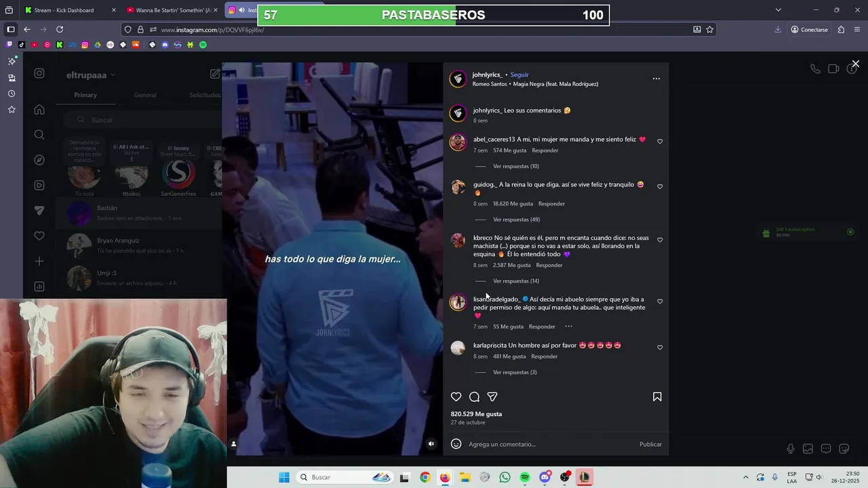The height and width of the screenshot is (488, 868).
Task: Like lisandradelgado_'s comment
Action: pyautogui.click(x=660, y=302)
